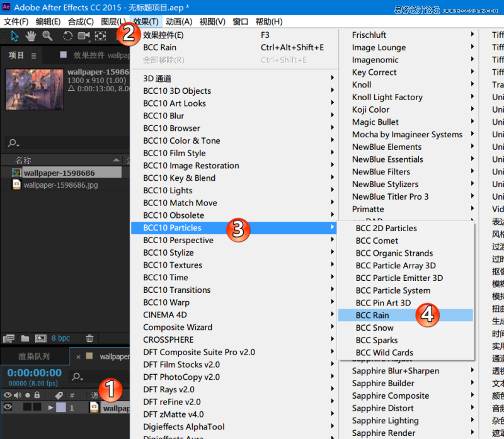The image size is (504, 439).
Task: Expand layer 1 properties triangle
Action: coord(51,408)
